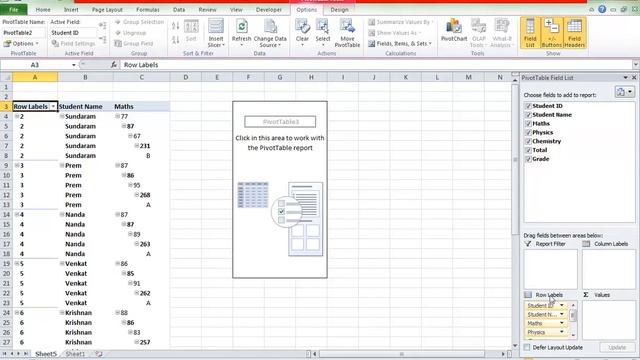Toggle the Field List button
The height and width of the screenshot is (360, 640).
(x=530, y=33)
